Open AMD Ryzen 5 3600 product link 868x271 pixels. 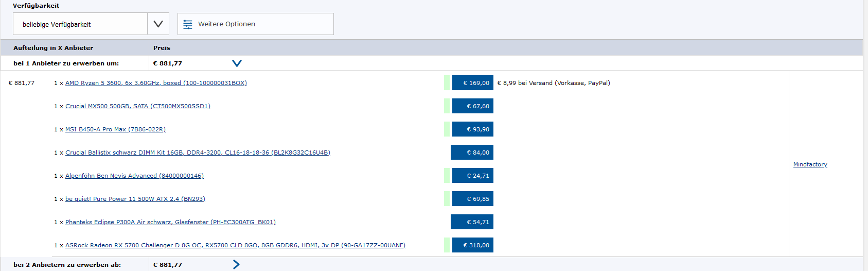pos(156,83)
